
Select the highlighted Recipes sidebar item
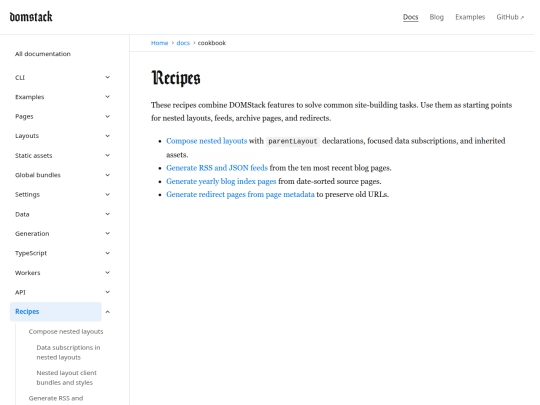tap(55, 312)
